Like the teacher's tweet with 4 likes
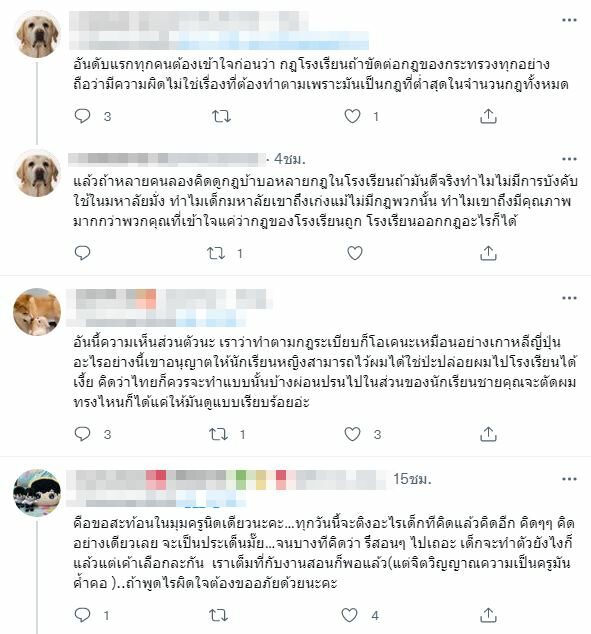The image size is (591, 634). (349, 615)
